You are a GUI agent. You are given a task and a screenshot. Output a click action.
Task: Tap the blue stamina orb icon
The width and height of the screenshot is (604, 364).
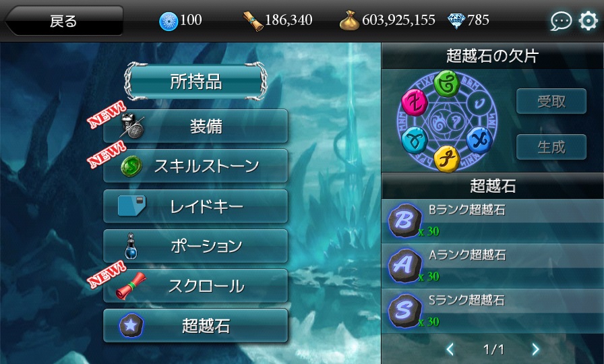tap(169, 21)
